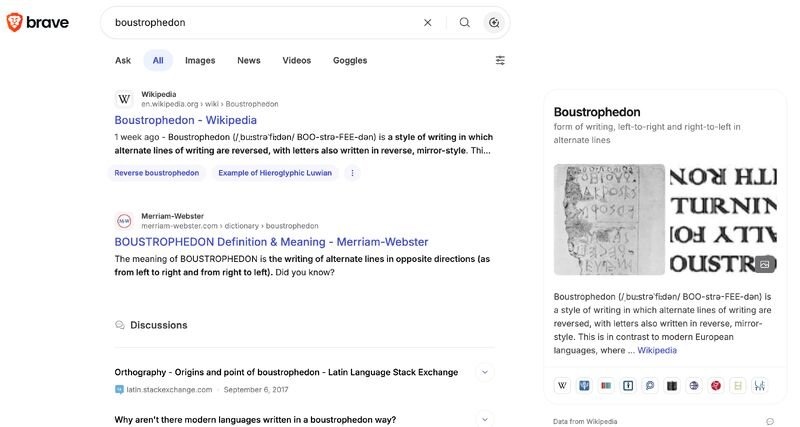Click the latin.stackexchange.com source text
Image resolution: width=800 pixels, height=427 pixels.
pyautogui.click(x=169, y=390)
